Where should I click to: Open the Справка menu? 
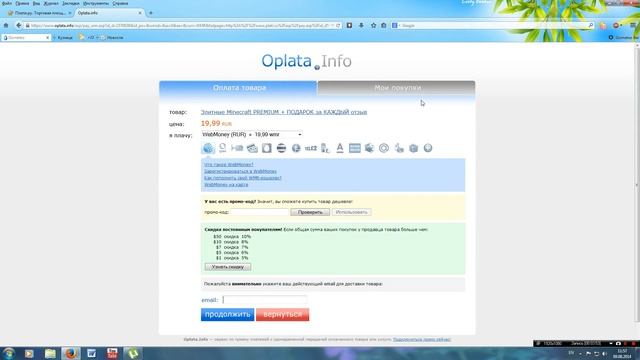(120, 3)
